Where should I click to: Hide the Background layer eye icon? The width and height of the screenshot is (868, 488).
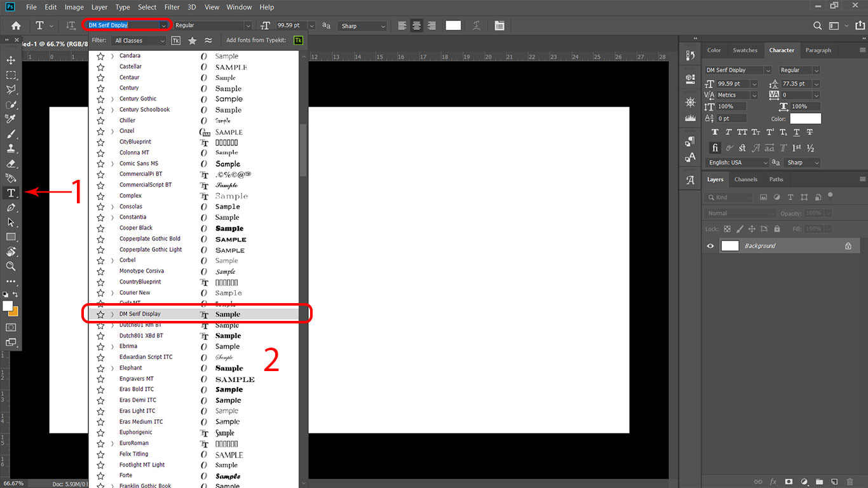(x=710, y=246)
